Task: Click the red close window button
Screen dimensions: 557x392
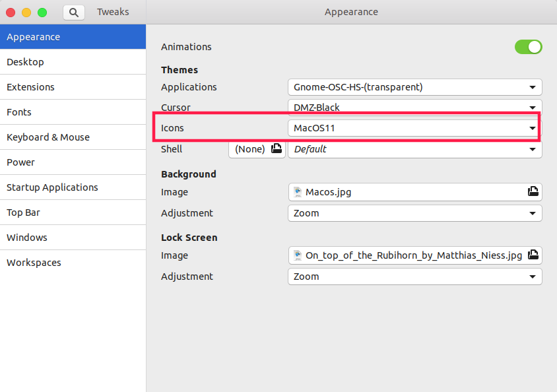Action: click(x=11, y=13)
